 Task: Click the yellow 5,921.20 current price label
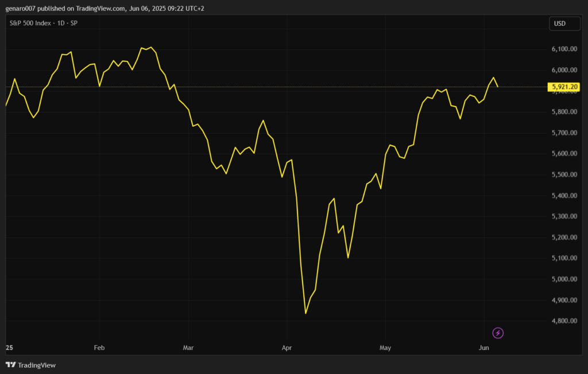coord(564,87)
